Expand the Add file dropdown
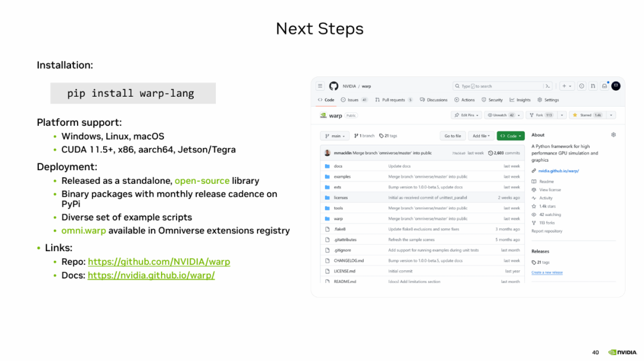Viewport: 644px width, 361px height. 481,136
